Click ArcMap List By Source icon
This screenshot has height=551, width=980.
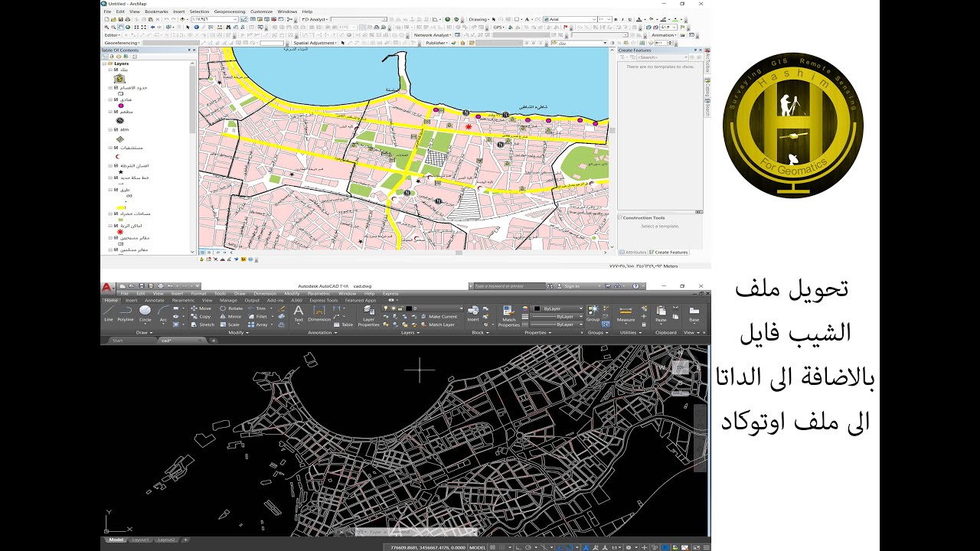point(111,57)
